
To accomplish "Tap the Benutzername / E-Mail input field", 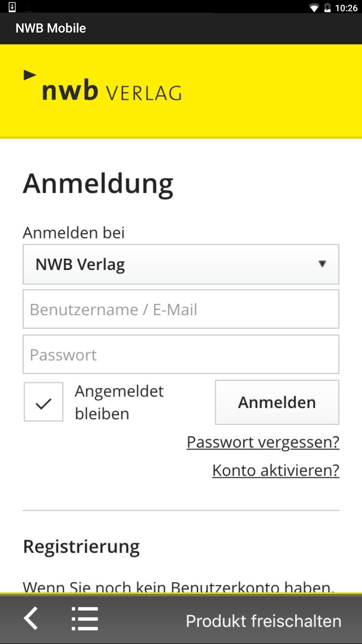I will pyautogui.click(x=181, y=309).
